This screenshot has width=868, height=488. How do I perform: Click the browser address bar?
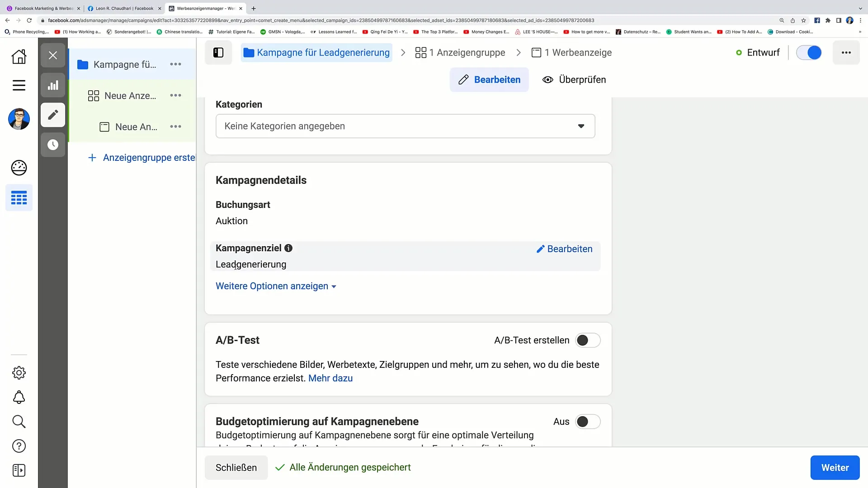click(x=407, y=20)
